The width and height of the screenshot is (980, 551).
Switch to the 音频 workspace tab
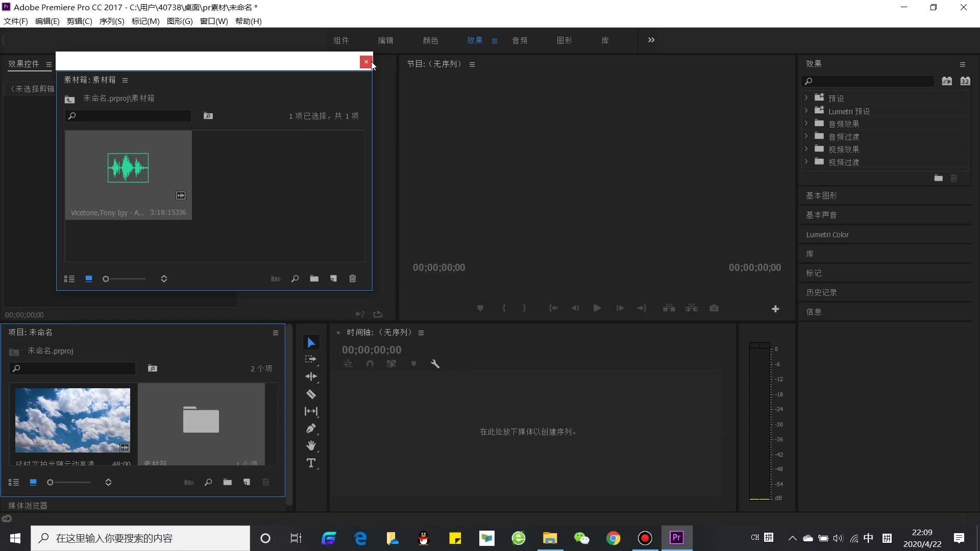tap(520, 40)
